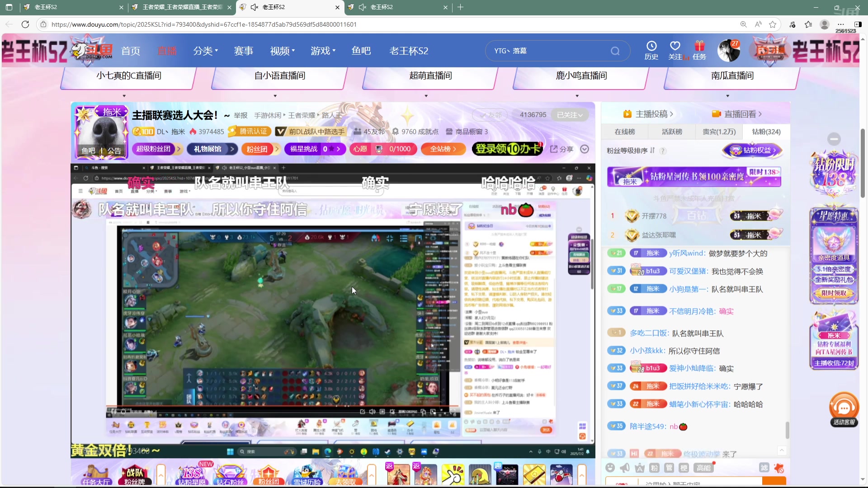Open the emoji picker in chat toolbar
Viewport: 868px width, 488px height.
[x=610, y=468]
